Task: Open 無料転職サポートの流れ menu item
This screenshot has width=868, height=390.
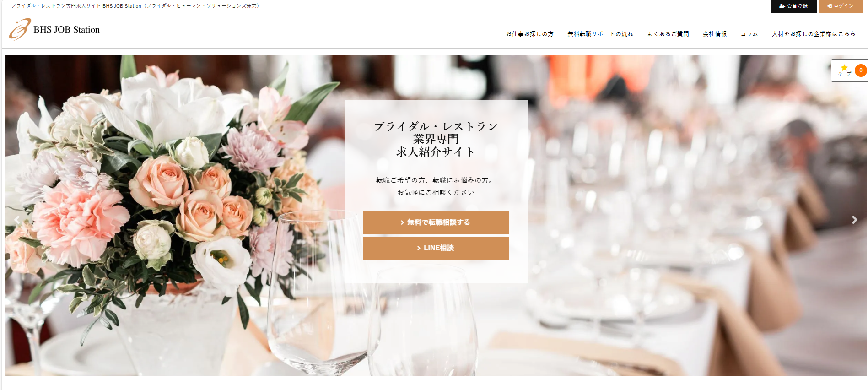Action: pos(600,34)
